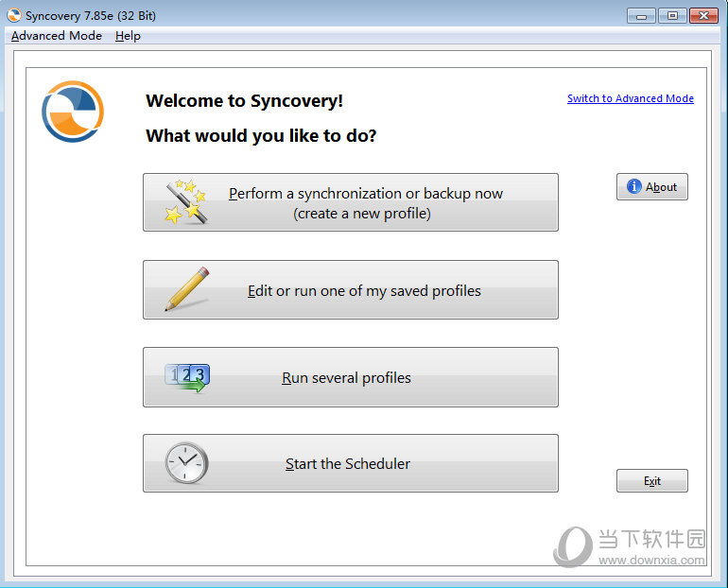Click the yellow pencil edit icon

[x=187, y=288]
